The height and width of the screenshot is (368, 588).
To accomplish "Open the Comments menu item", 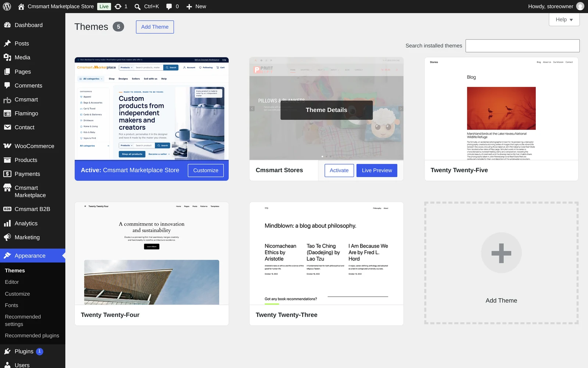I will click(33, 86).
